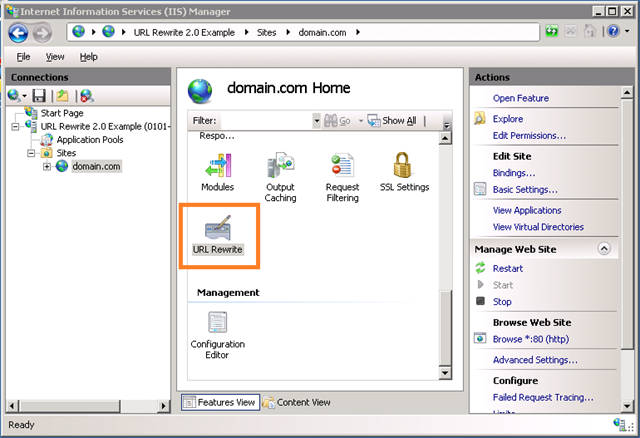
Task: Open the Help question mark icon
Action: point(613,31)
